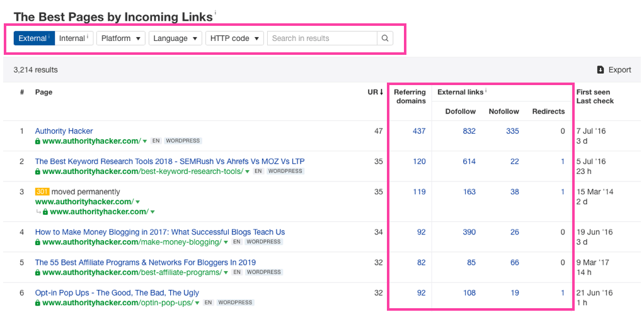Open the HTTP code dropdown filter
The width and height of the screenshot is (644, 329).
[234, 38]
